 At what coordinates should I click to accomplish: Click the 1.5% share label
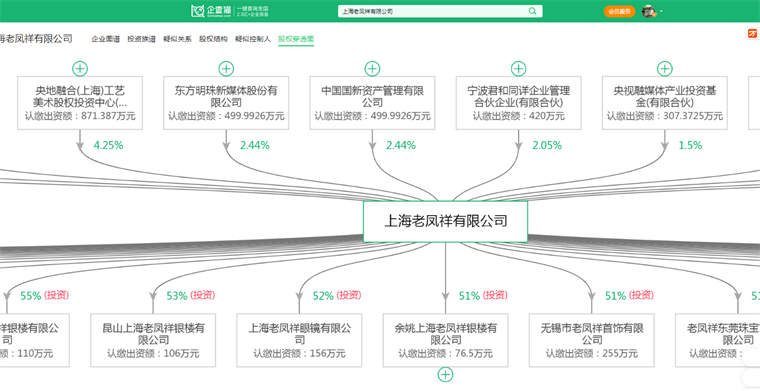click(690, 145)
